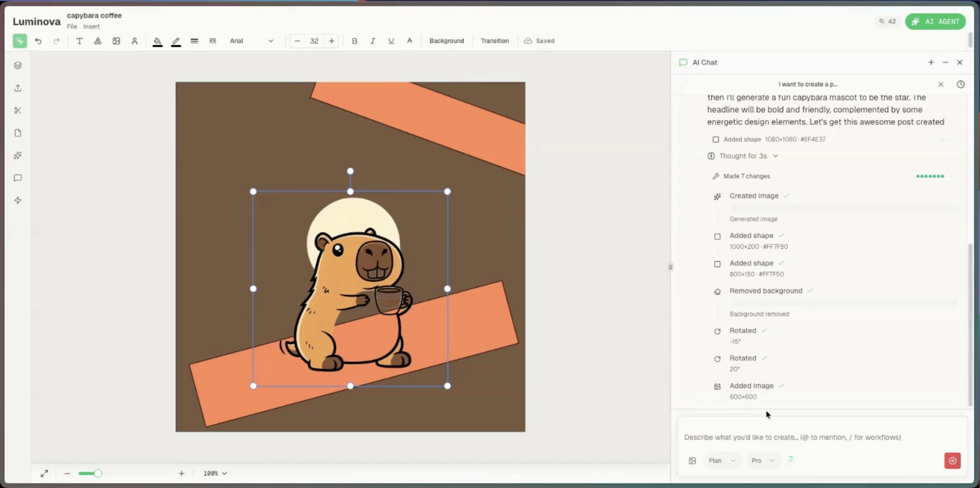980x488 pixels.
Task: Open the Plan mode dropdown
Action: tap(722, 461)
